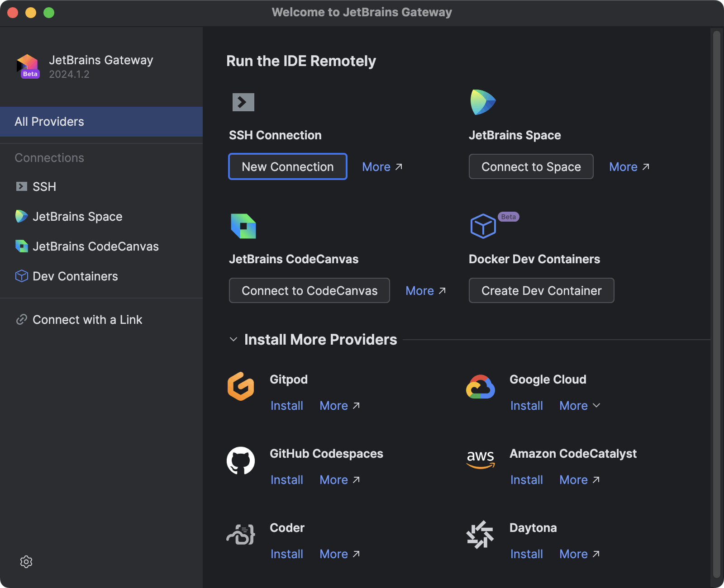
Task: Click the Connections section label
Action: pos(49,158)
